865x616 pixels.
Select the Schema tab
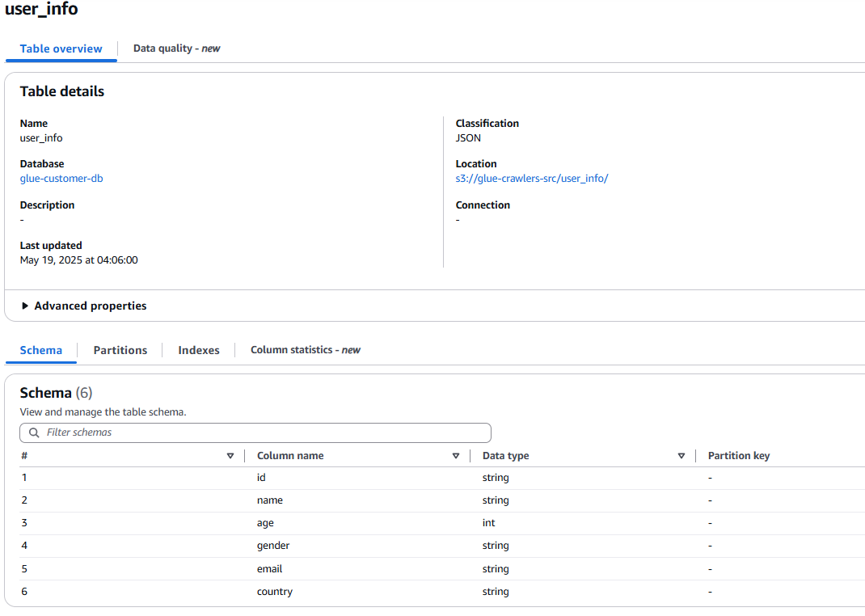(41, 350)
